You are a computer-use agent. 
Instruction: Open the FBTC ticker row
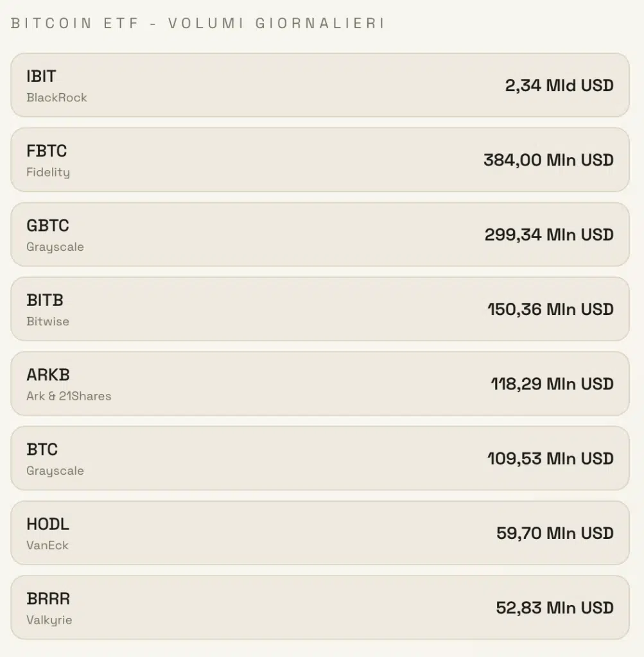pos(47,151)
